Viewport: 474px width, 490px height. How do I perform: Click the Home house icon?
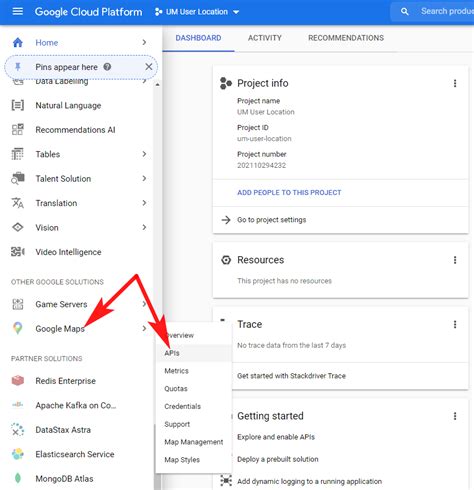(x=18, y=43)
